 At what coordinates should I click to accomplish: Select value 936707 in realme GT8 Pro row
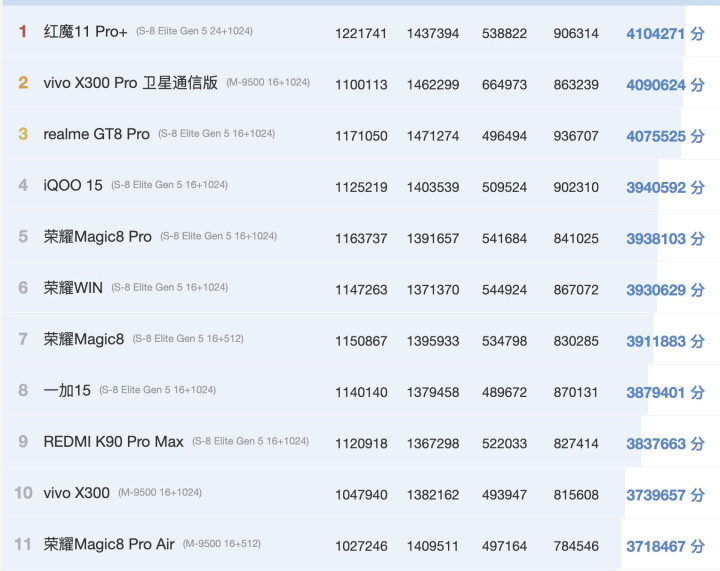pos(576,136)
